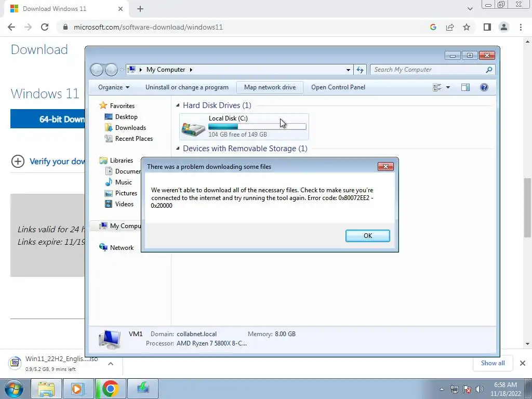Screen dimensions: 532x399
Task: Select Local Disk (C:) drive
Action: pyautogui.click(x=244, y=127)
